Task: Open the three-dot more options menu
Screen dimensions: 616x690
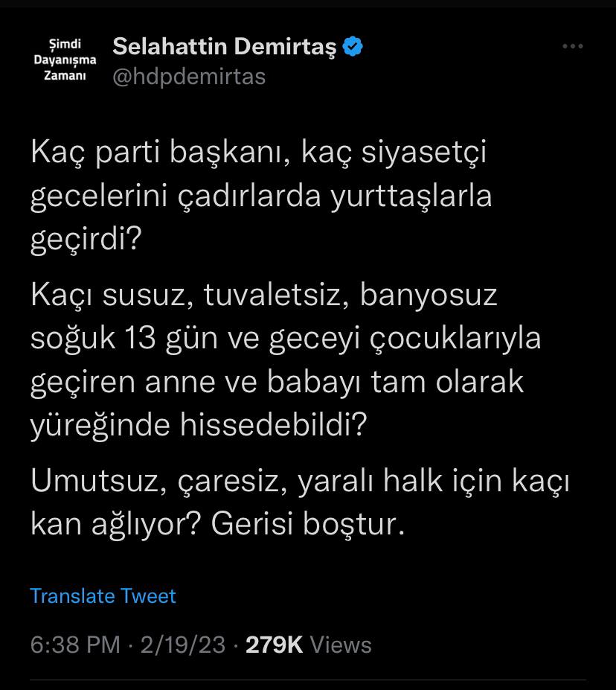Action: pyautogui.click(x=573, y=47)
